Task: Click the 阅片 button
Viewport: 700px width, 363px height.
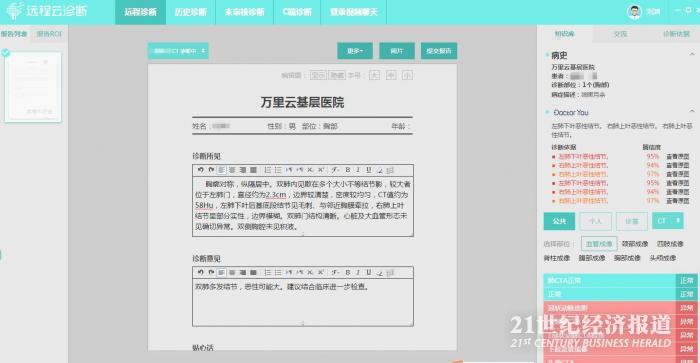Action: [397, 51]
